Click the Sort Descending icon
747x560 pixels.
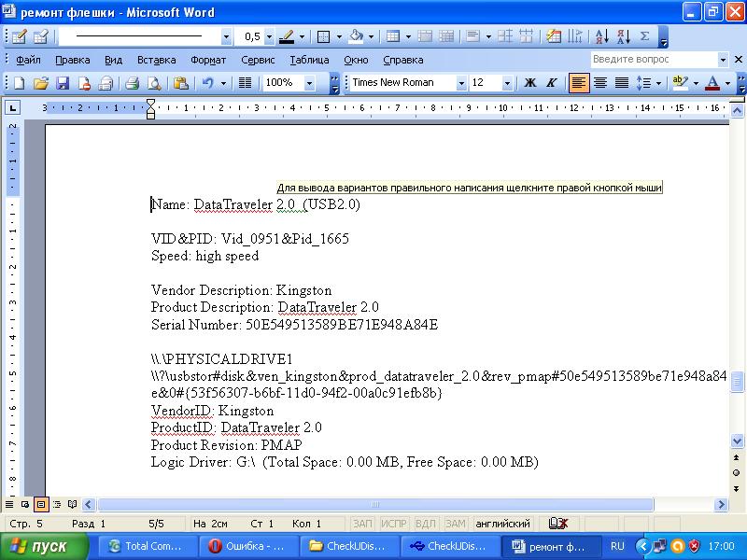pos(623,36)
